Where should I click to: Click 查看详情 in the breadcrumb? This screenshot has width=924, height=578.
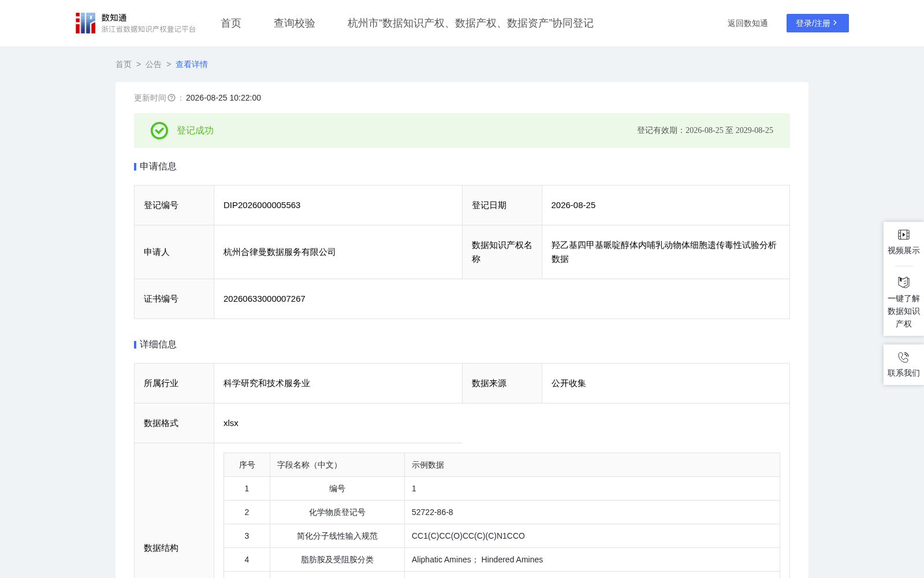pos(192,64)
